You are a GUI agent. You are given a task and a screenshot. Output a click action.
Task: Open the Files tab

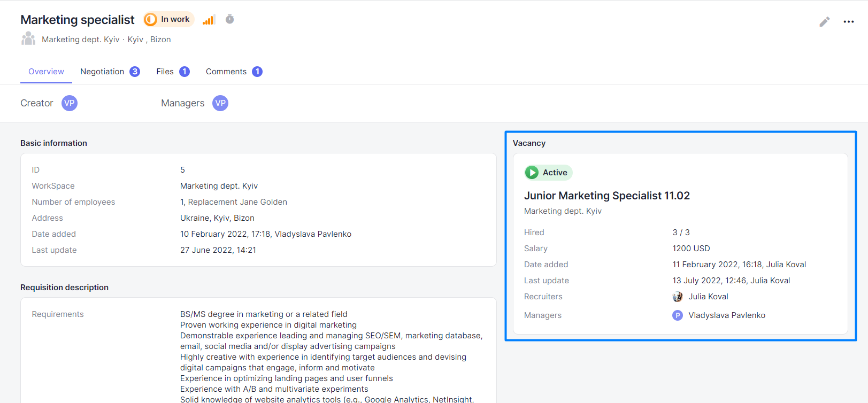[x=165, y=72]
